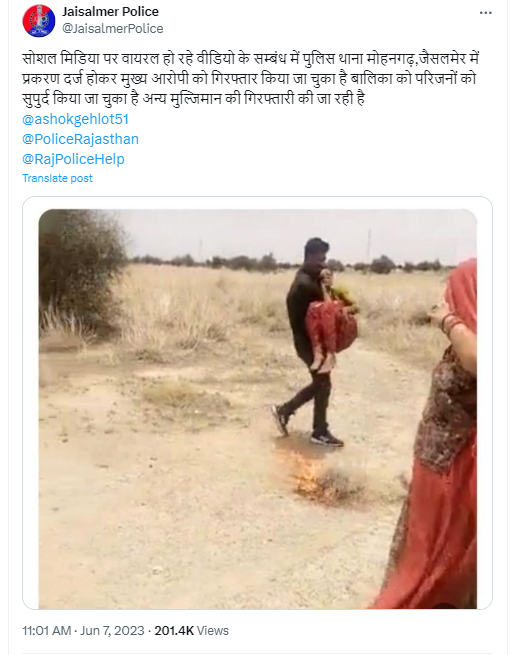Click the bush at the video's left edge
Image resolution: width=518 pixels, height=655 pixels.
click(x=79, y=267)
